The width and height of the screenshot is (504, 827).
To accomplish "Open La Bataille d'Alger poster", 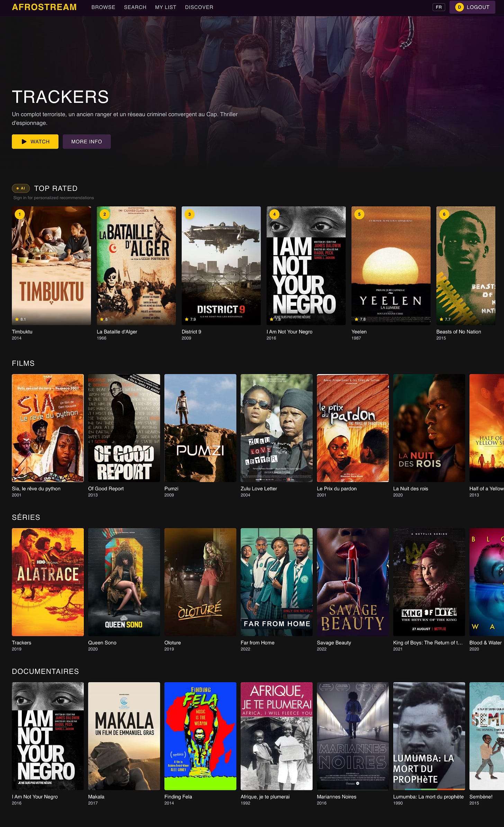I will 136,266.
